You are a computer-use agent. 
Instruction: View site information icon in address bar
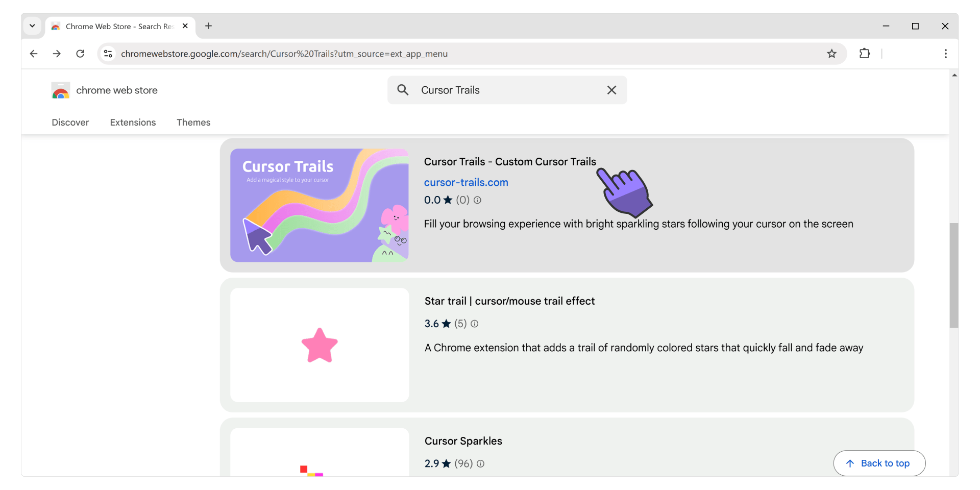108,54
